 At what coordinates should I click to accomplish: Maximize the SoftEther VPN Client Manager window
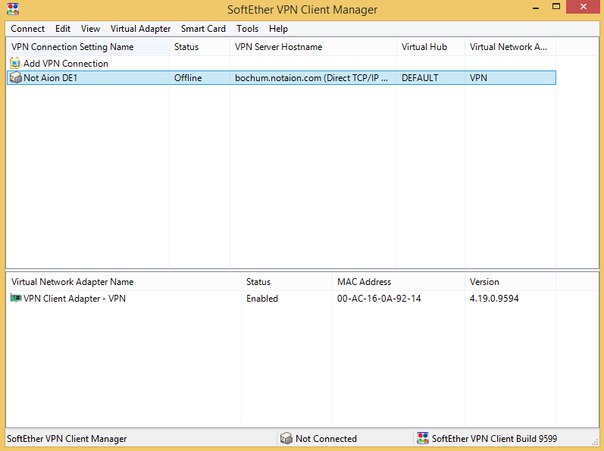tap(556, 7)
